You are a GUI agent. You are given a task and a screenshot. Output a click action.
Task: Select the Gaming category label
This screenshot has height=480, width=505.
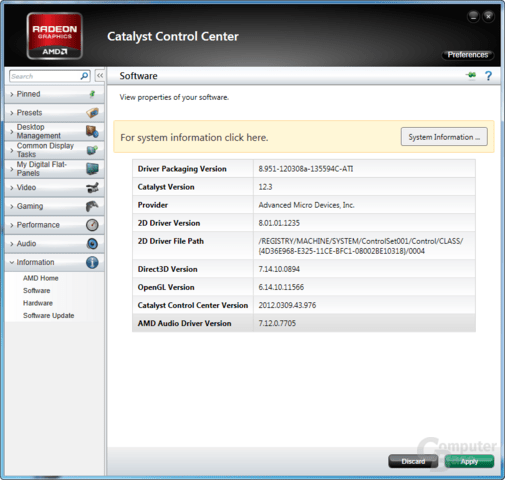[30, 206]
